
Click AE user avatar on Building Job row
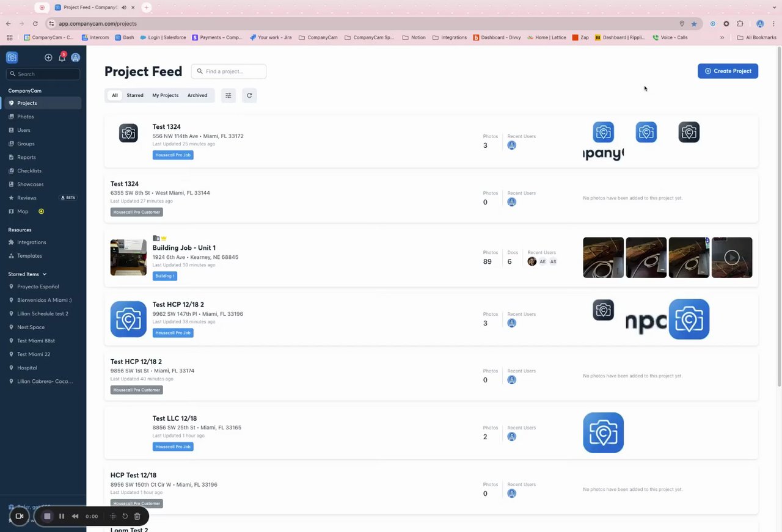coord(543,261)
